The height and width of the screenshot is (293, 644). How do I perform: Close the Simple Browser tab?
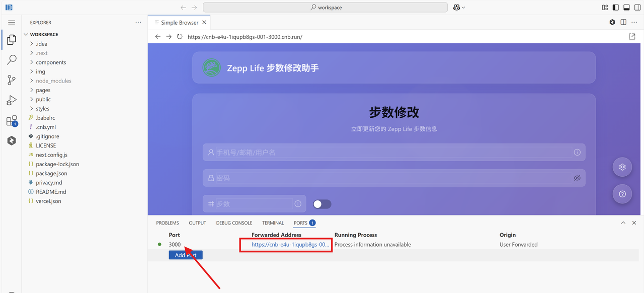click(204, 23)
